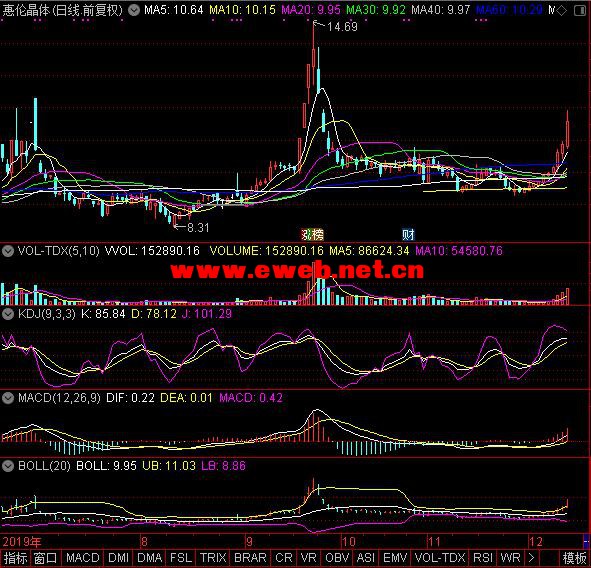This screenshot has width=591, height=568.
Task: Open dropdown next to 惠伦晶体 chart title
Action: (133, 10)
